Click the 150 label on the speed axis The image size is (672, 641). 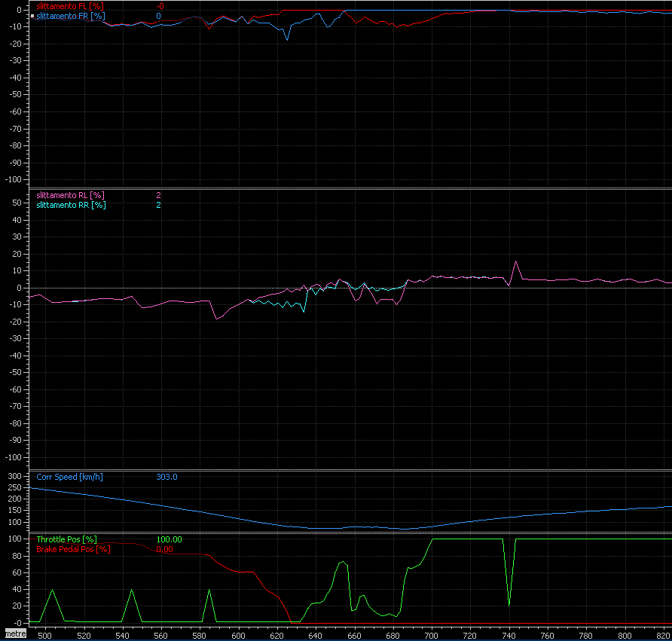pyautogui.click(x=14, y=510)
